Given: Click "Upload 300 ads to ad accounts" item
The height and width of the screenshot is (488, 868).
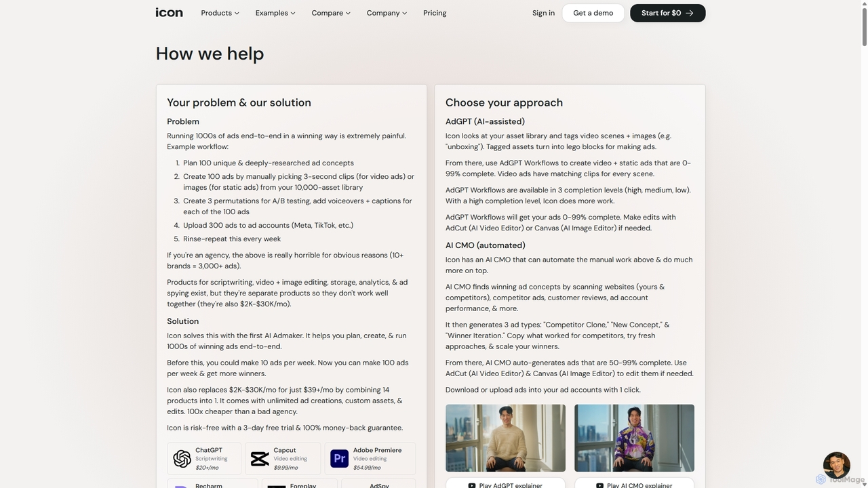Looking at the screenshot, I should [x=268, y=225].
